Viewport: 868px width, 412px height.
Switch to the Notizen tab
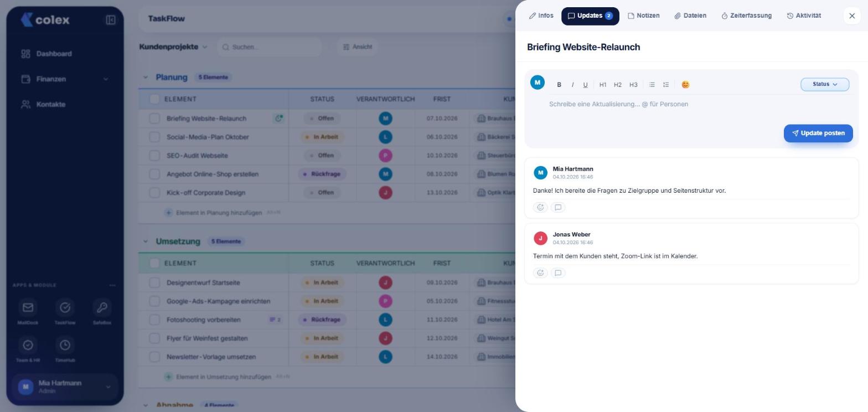tap(643, 16)
